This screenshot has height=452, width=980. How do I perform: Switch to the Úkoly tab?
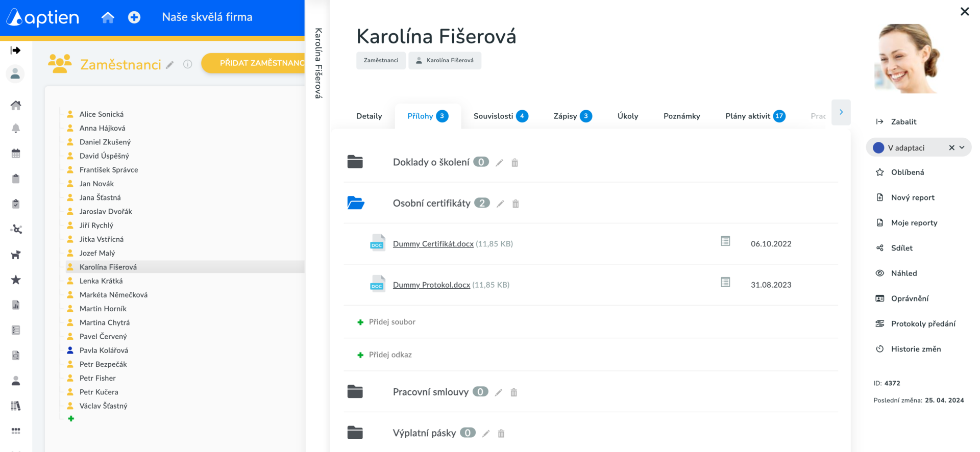[x=628, y=116]
